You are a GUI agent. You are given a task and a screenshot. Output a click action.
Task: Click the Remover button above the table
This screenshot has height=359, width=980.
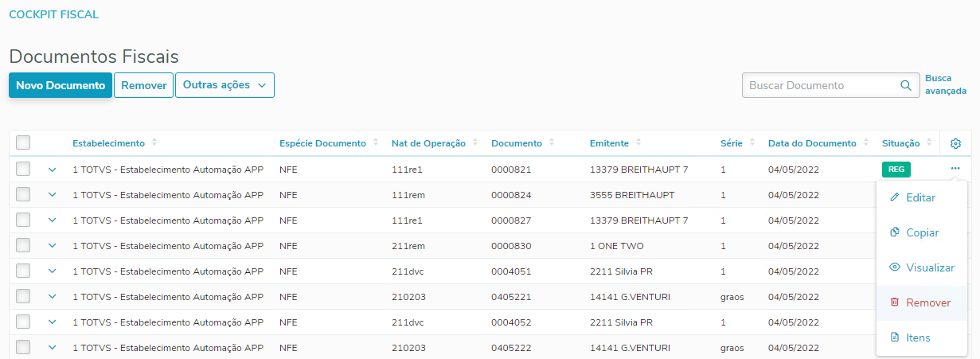pos(143,85)
